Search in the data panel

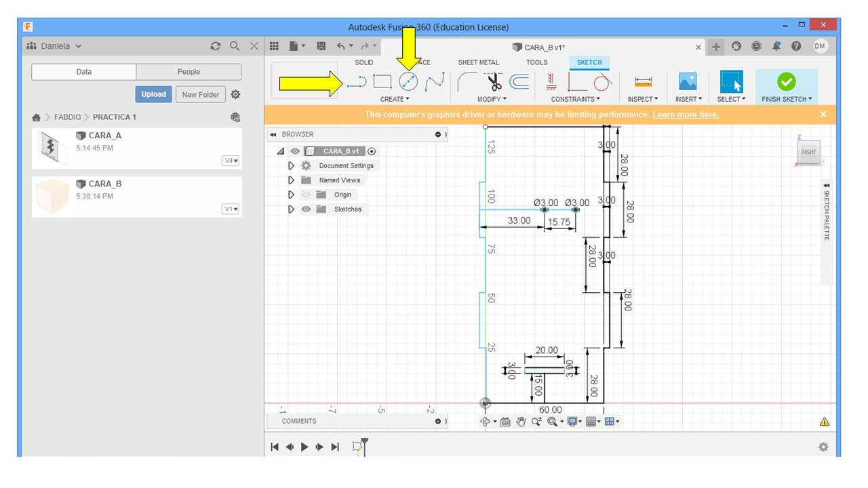point(235,46)
